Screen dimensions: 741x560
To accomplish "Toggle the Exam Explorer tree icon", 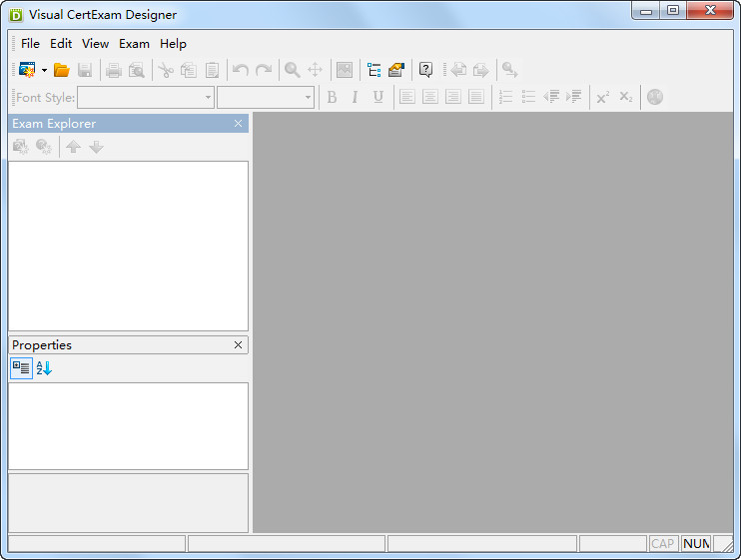I will [x=373, y=70].
